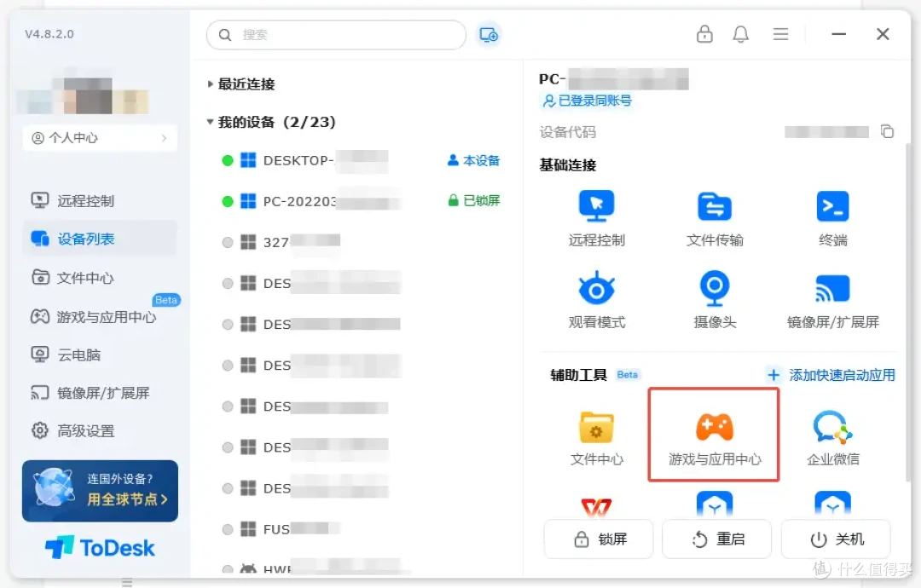
Task: Click the 重启 restart button
Action: pyautogui.click(x=716, y=539)
